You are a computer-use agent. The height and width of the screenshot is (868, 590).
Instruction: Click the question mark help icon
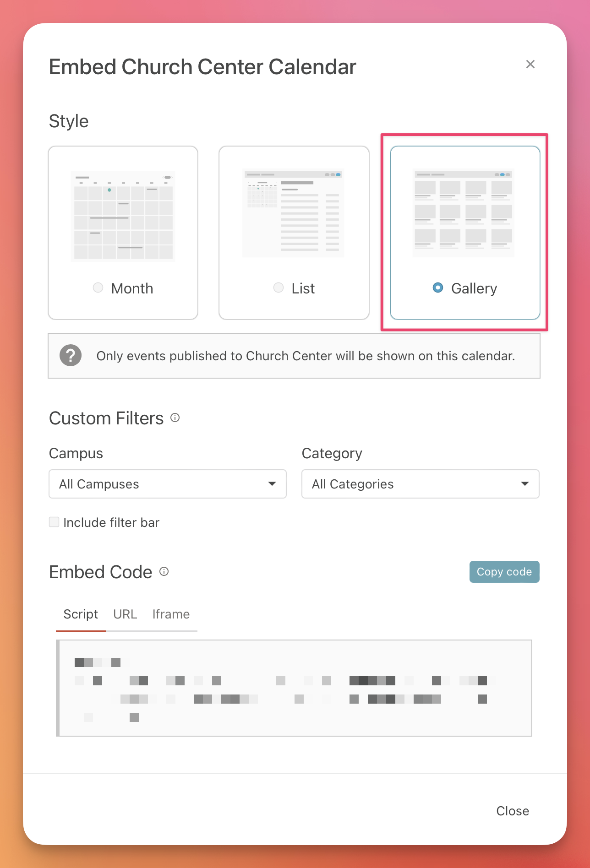(71, 355)
